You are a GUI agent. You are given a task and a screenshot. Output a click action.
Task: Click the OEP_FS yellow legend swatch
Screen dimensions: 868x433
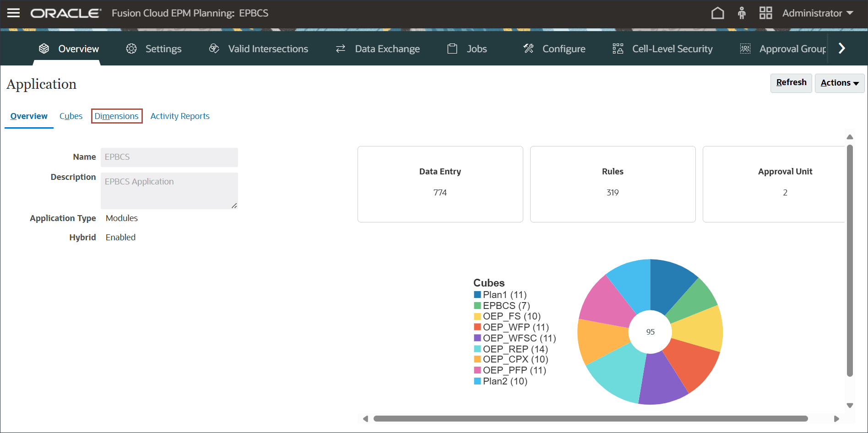[x=477, y=316]
